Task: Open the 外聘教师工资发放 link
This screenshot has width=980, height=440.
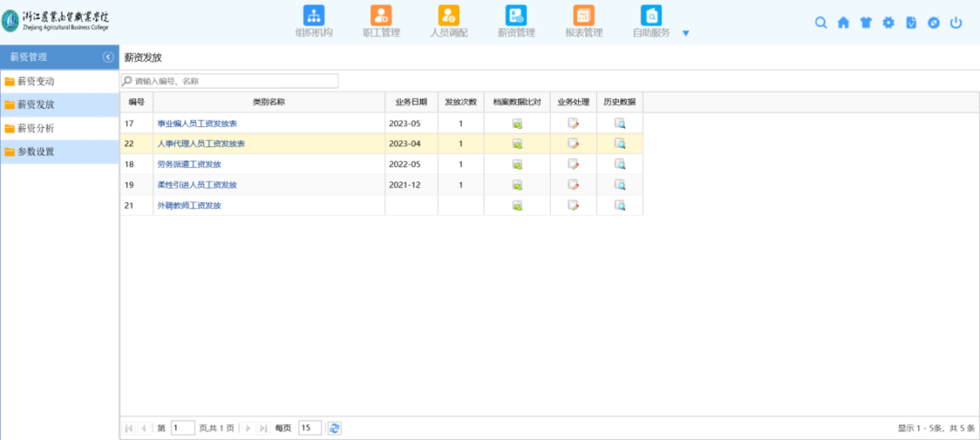Action: coord(189,206)
